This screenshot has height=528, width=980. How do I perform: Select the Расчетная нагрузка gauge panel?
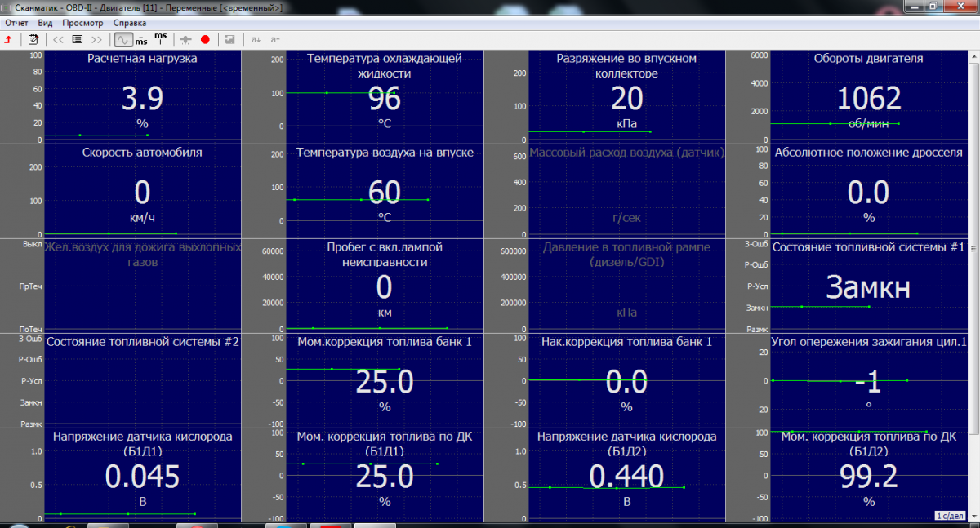[x=142, y=96]
